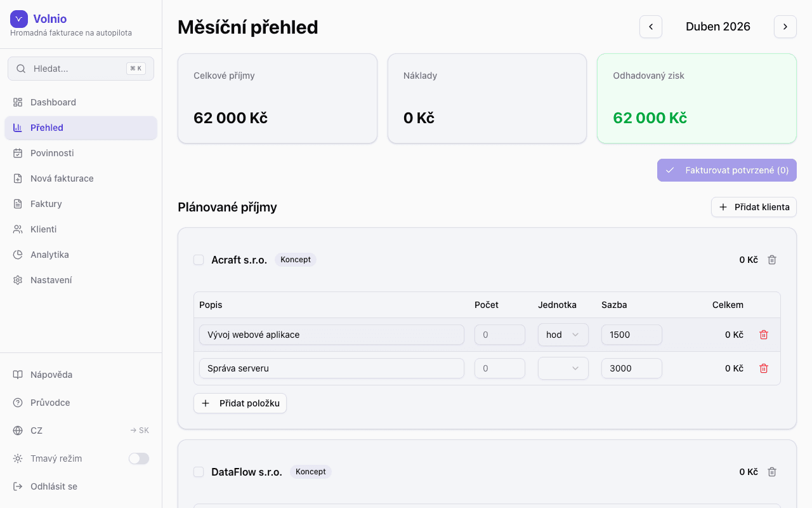Open the Analytika section
The height and width of the screenshot is (508, 812).
coord(49,255)
